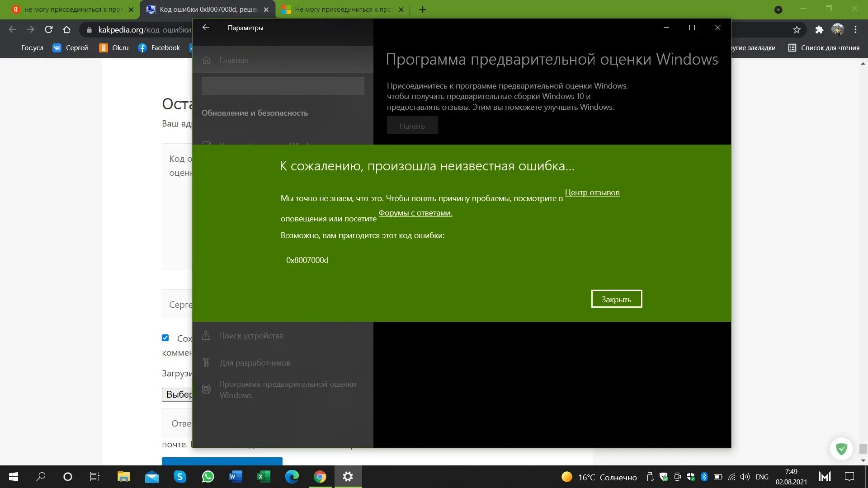The height and width of the screenshot is (488, 868).
Task: Open the Форумы с ответами link
Action: 415,213
